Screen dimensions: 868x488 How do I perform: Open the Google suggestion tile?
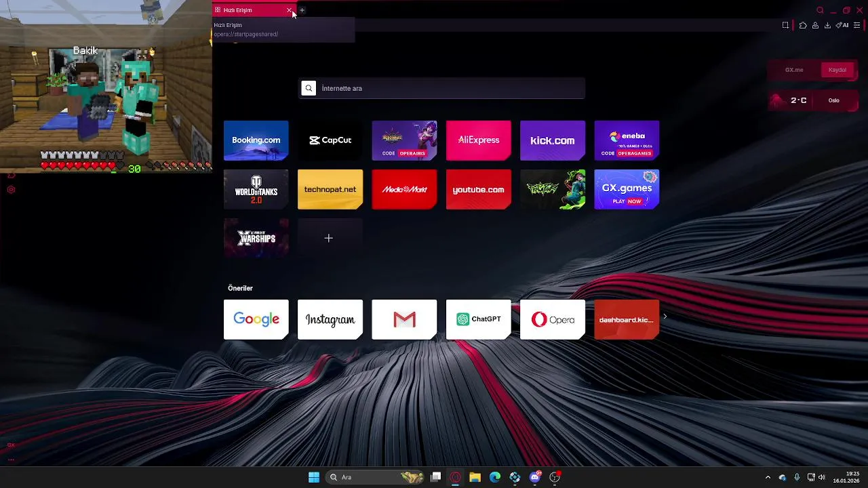pos(256,319)
